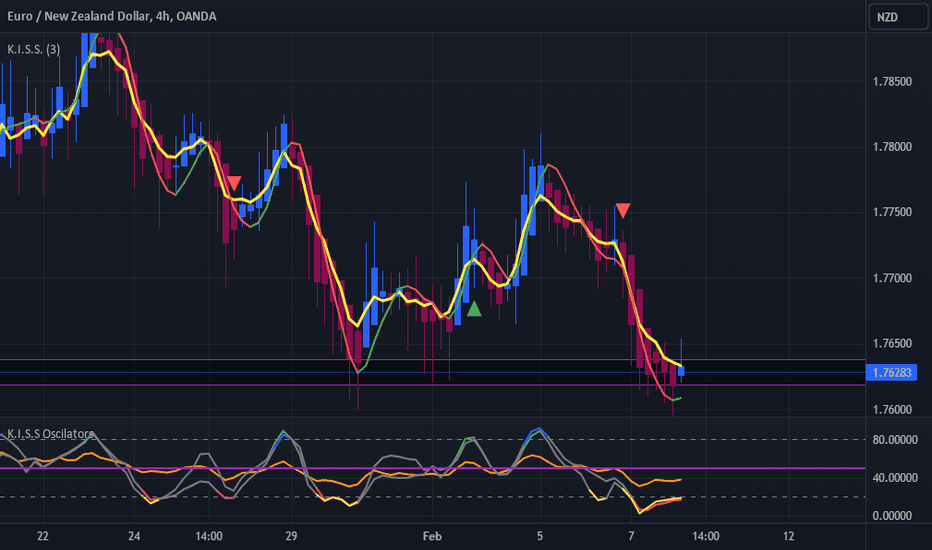932x550 pixels.
Task: Click the 1.77500 price axis label
Action: pos(892,212)
